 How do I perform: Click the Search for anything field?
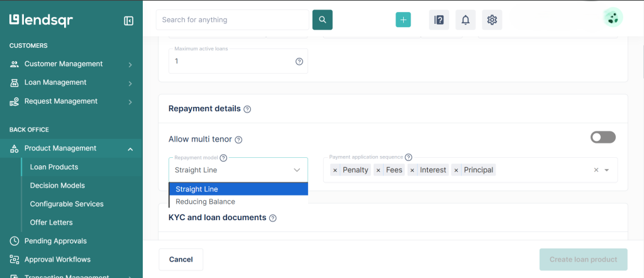233,19
